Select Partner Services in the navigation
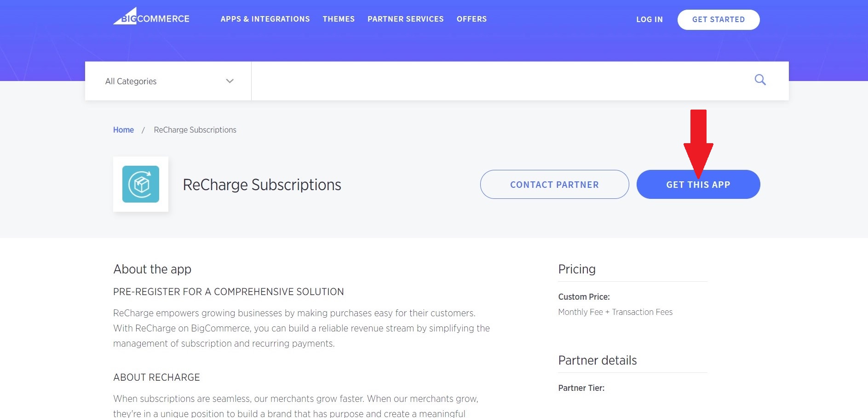 click(405, 19)
